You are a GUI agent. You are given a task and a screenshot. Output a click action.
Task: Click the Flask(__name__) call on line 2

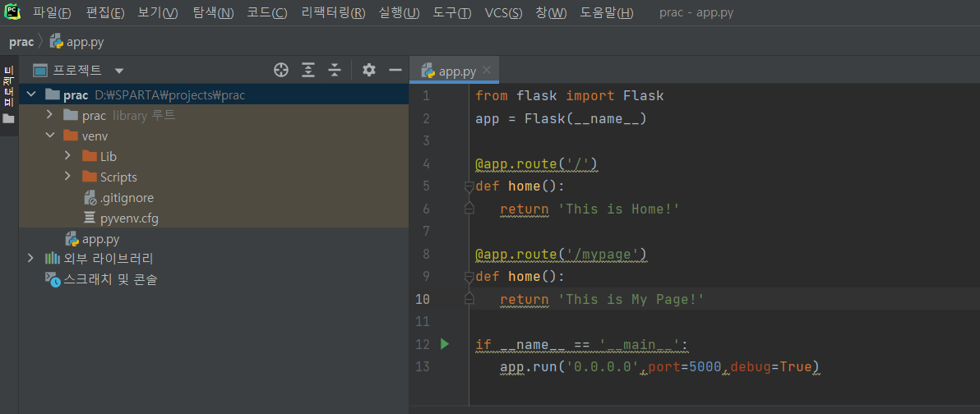point(585,118)
